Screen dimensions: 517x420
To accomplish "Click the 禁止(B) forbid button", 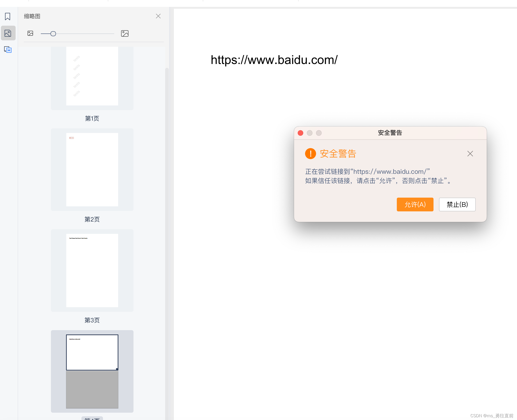I will [x=457, y=204].
